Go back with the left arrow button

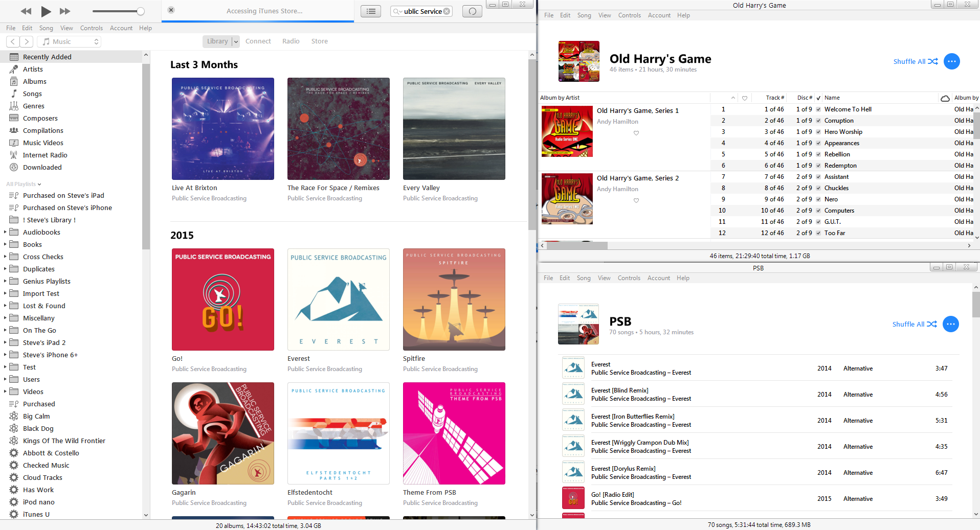(13, 41)
